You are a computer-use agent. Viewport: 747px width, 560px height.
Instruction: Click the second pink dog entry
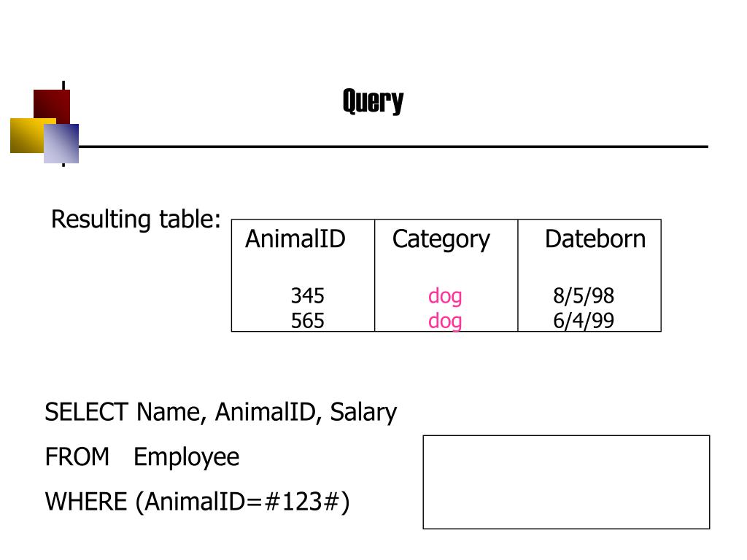(x=445, y=322)
